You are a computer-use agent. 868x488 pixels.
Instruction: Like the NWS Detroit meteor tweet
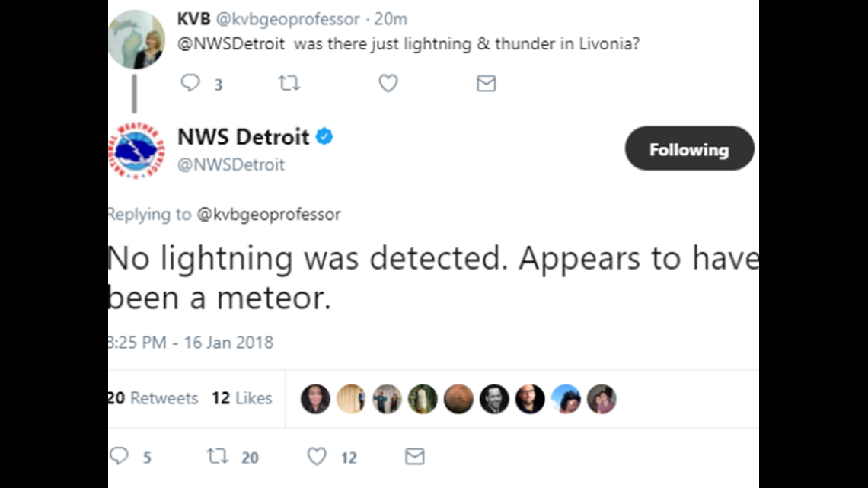(317, 456)
